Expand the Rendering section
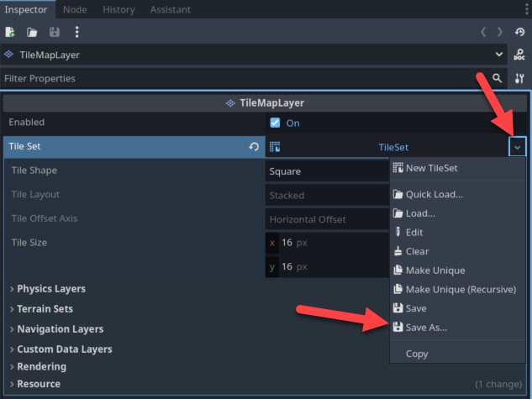The width and height of the screenshot is (532, 399). click(x=38, y=366)
